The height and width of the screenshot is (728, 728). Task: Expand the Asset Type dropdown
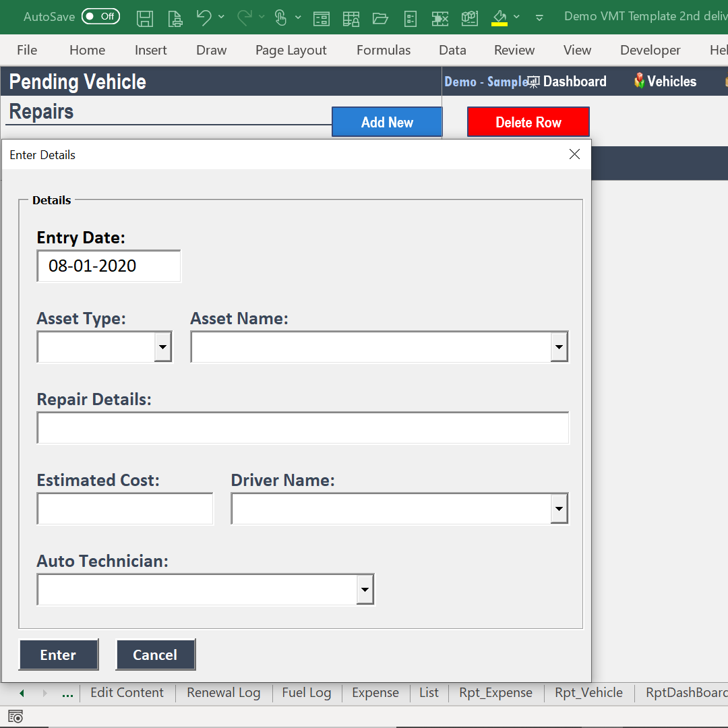[x=162, y=346]
